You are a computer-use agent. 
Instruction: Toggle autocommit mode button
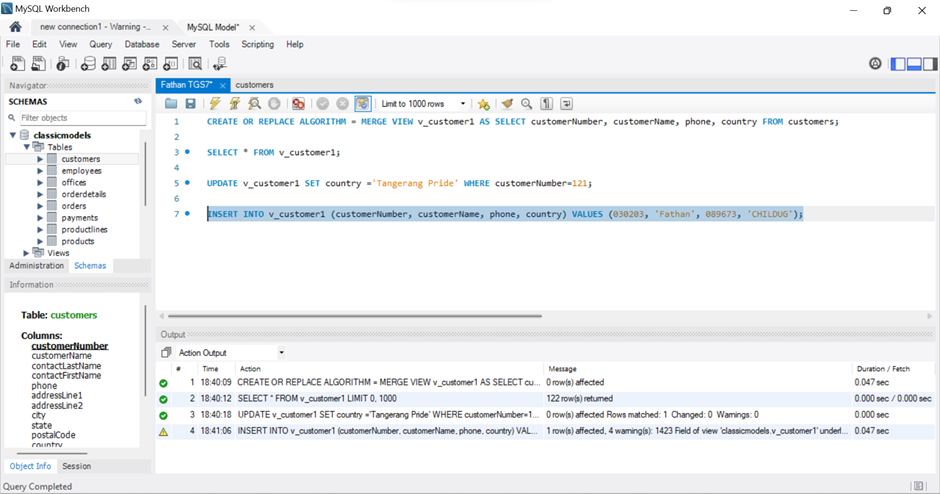(x=363, y=104)
